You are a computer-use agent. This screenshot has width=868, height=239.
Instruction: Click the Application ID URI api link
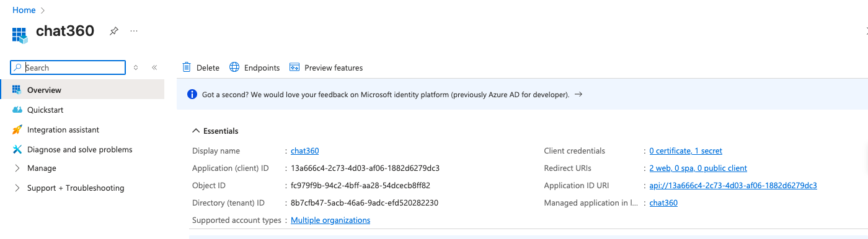(733, 186)
